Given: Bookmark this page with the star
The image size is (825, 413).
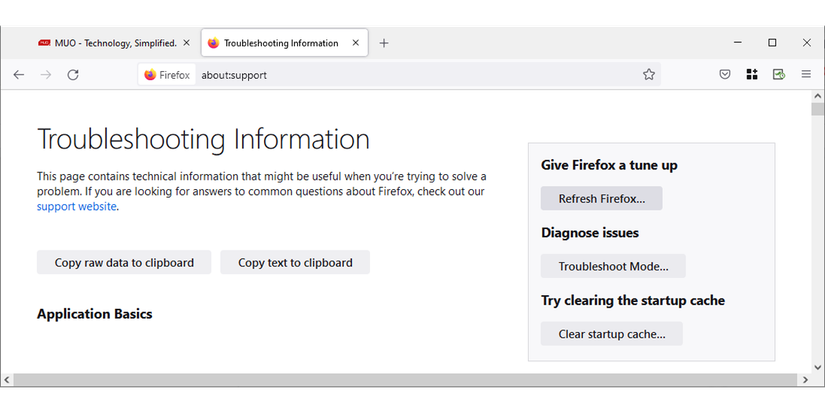Looking at the screenshot, I should pos(649,75).
